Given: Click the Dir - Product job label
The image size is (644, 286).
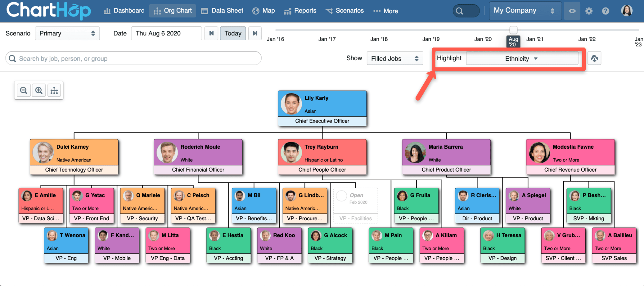Looking at the screenshot, I should (x=477, y=218).
